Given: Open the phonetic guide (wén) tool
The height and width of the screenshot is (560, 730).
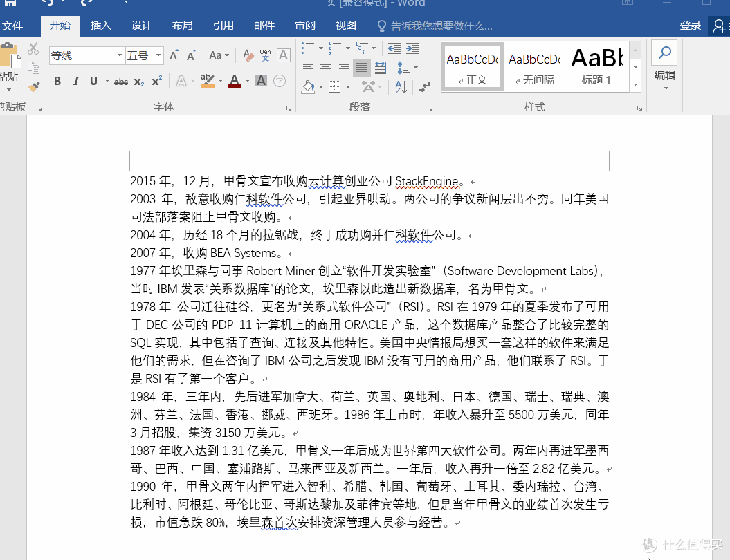Looking at the screenshot, I should coord(266,55).
